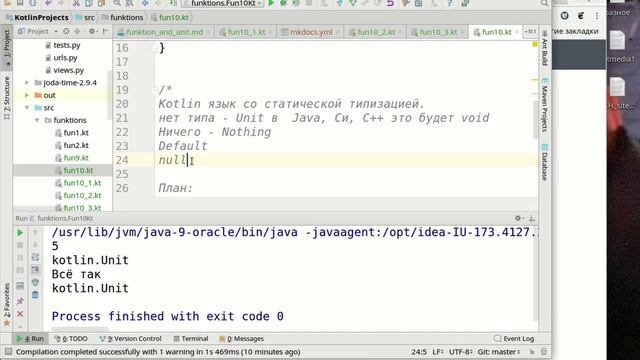The width and height of the screenshot is (640, 360).
Task: Click the 24:5 cursor position indicator
Action: 419,351
